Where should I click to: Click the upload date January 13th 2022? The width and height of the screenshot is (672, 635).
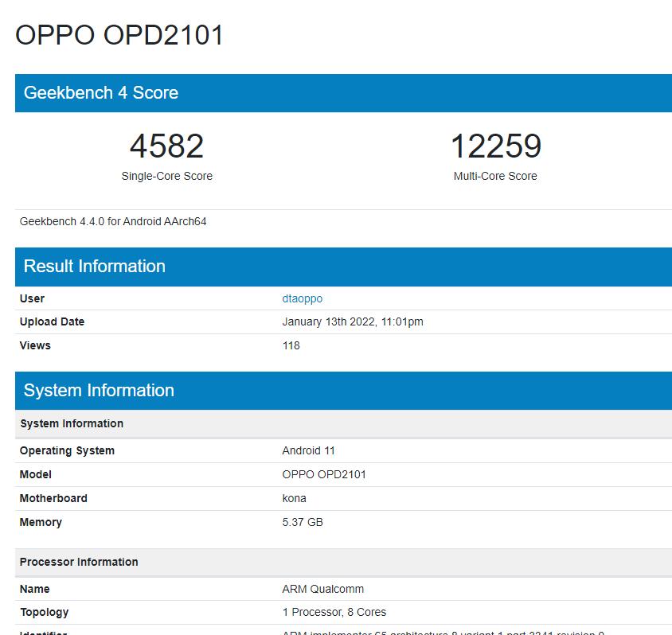pos(353,321)
